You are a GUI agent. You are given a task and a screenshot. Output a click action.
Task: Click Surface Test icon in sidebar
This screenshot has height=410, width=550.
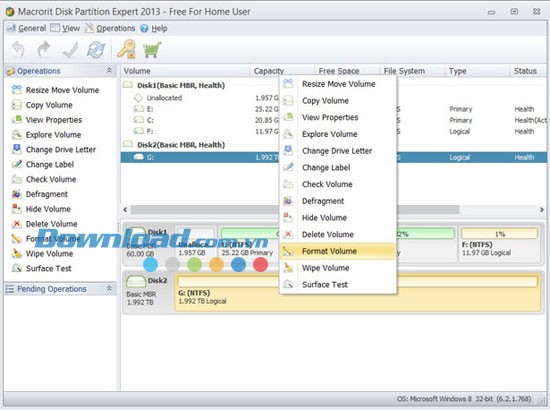coord(16,268)
